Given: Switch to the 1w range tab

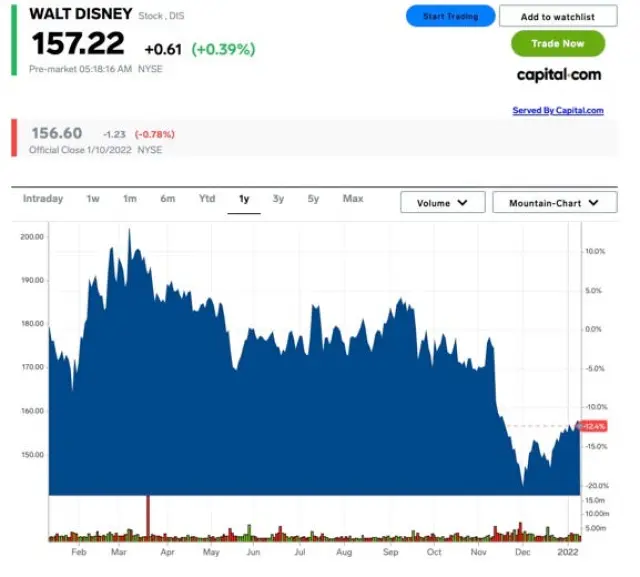Looking at the screenshot, I should (93, 199).
